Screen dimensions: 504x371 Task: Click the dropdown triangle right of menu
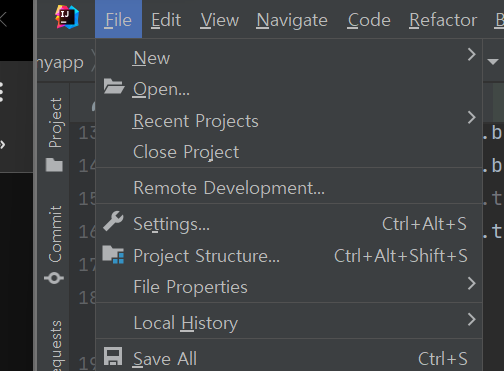(x=493, y=62)
